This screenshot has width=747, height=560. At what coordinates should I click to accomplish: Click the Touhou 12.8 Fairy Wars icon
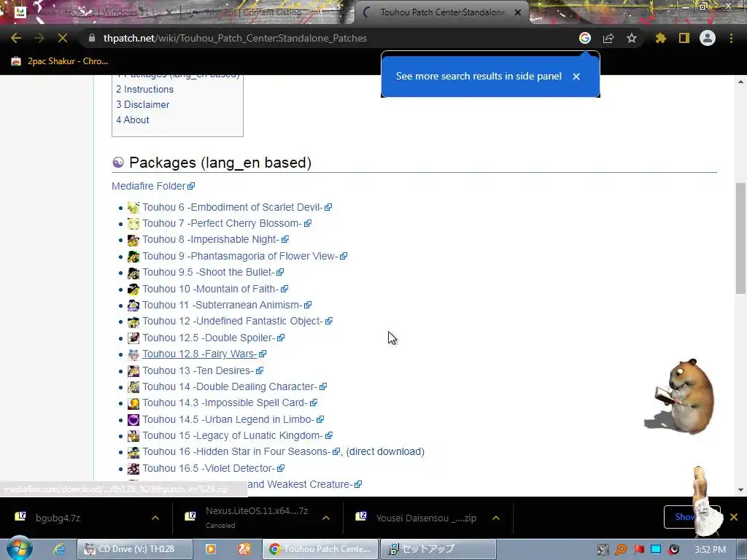click(133, 354)
